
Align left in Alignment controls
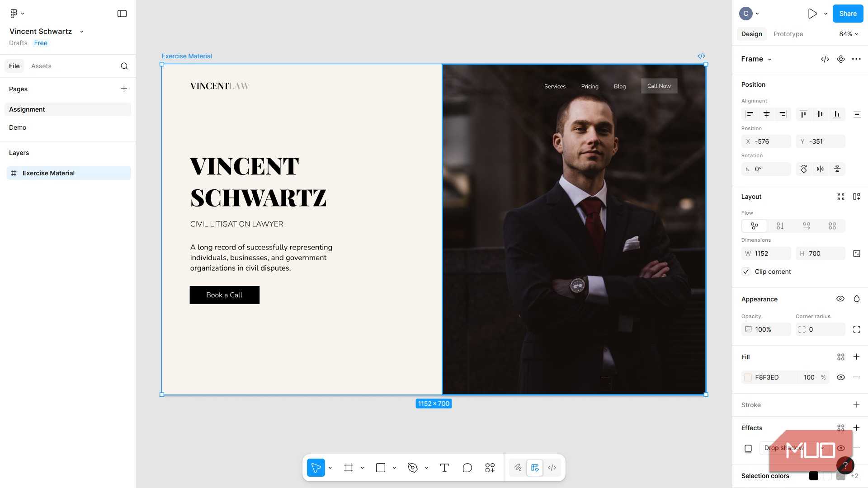click(x=750, y=114)
